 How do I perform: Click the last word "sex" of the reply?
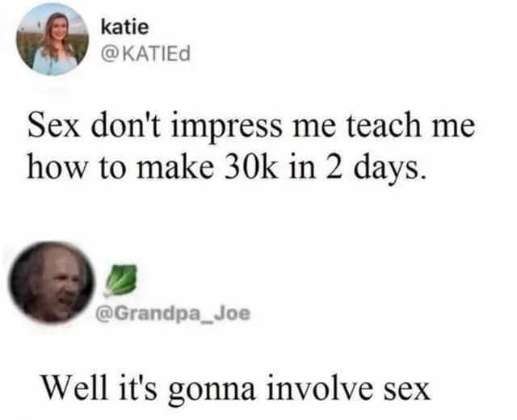406,390
